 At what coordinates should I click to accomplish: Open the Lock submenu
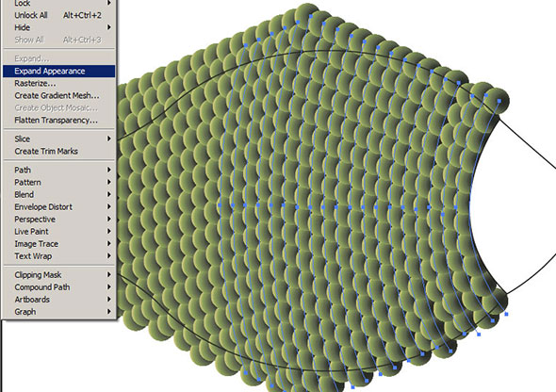tap(58, 4)
